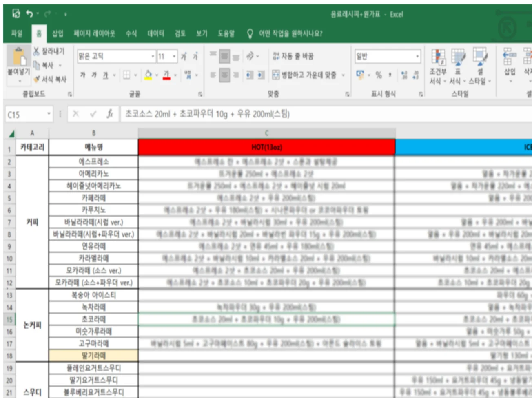Click the accounting number format icon
The height and width of the screenshot is (398, 532).
(x=360, y=75)
